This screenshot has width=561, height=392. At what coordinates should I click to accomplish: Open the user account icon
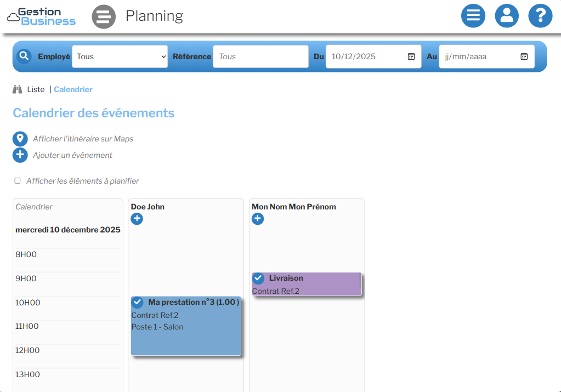pyautogui.click(x=506, y=16)
